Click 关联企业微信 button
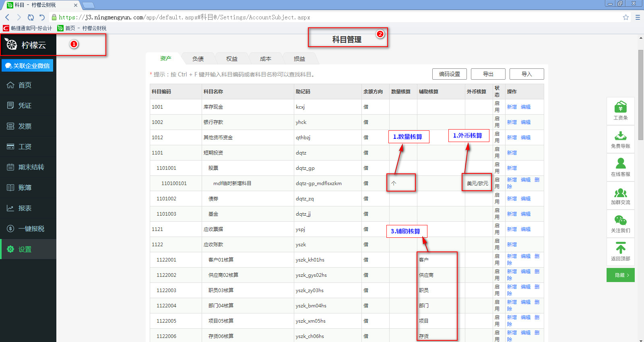This screenshot has height=342, width=644. pyautogui.click(x=27, y=66)
